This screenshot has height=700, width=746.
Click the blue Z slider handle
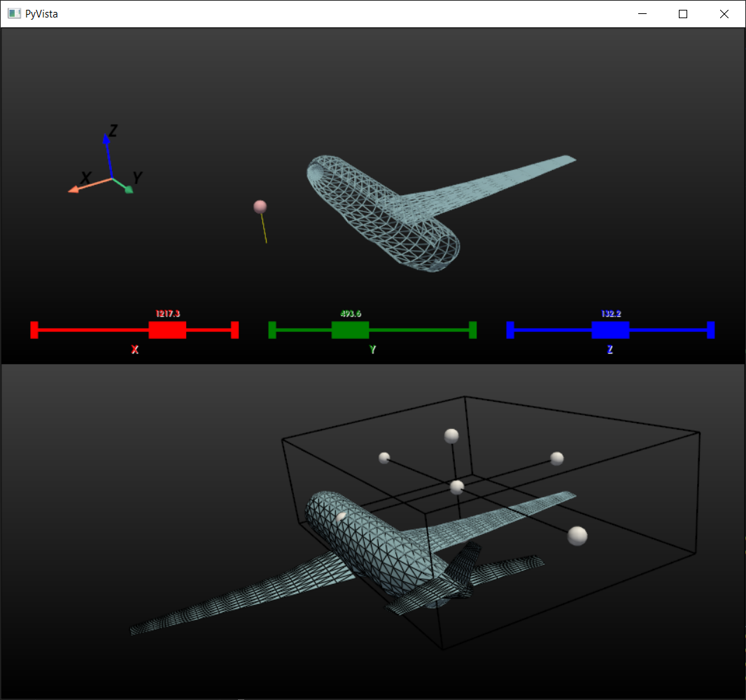tap(610, 330)
